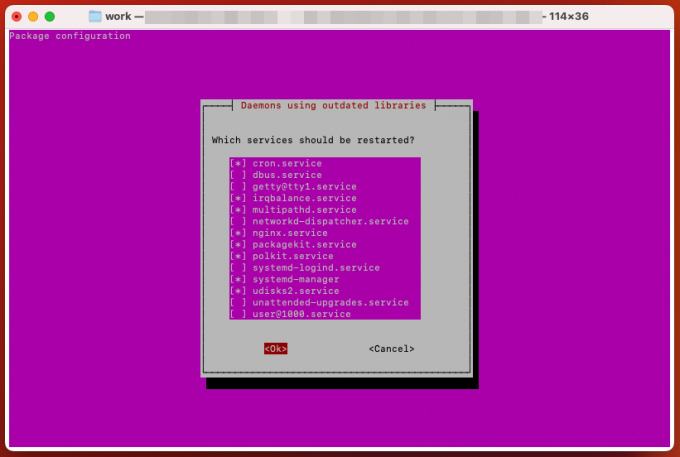Select user@1000.service for restart
Image resolution: width=680 pixels, height=457 pixels.
coord(237,314)
